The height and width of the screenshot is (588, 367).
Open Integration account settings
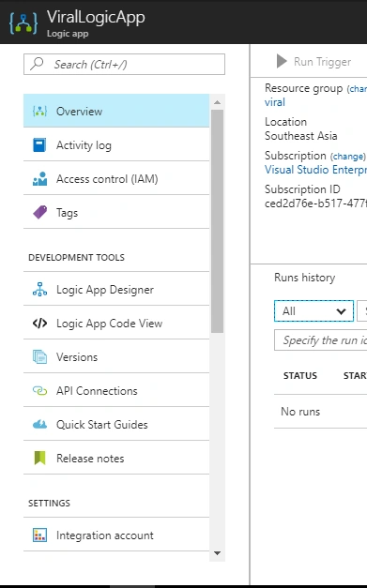116,535
